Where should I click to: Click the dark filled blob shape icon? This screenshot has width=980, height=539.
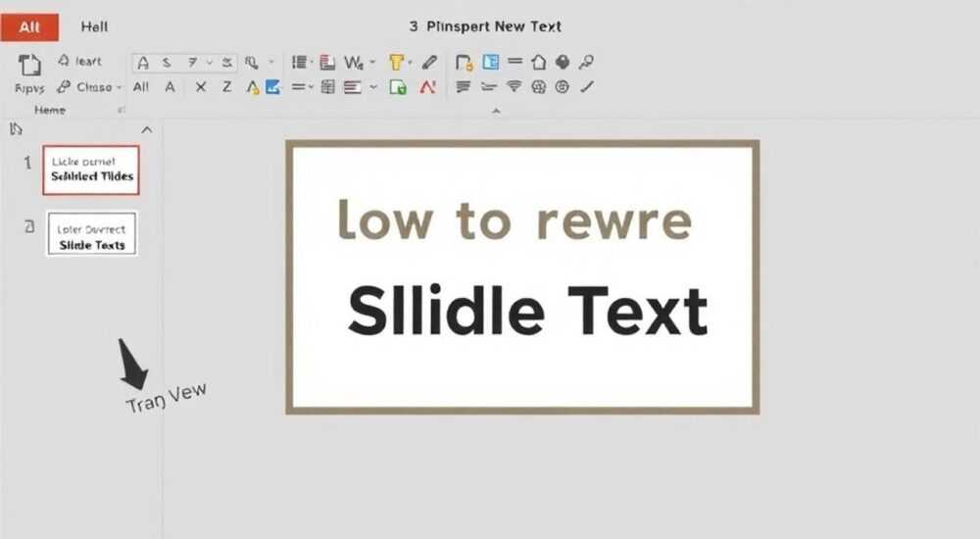coord(563,62)
